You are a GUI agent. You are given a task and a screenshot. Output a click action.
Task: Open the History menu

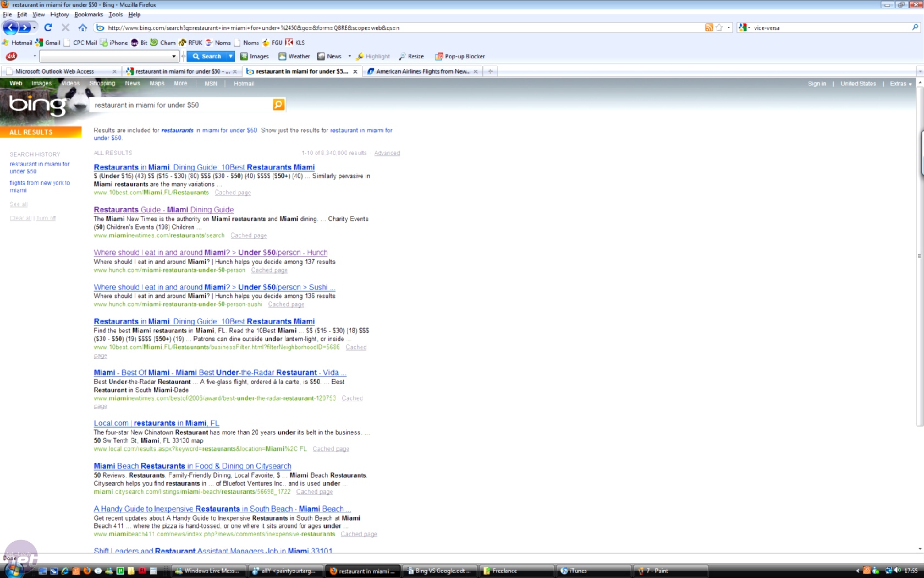tap(59, 14)
